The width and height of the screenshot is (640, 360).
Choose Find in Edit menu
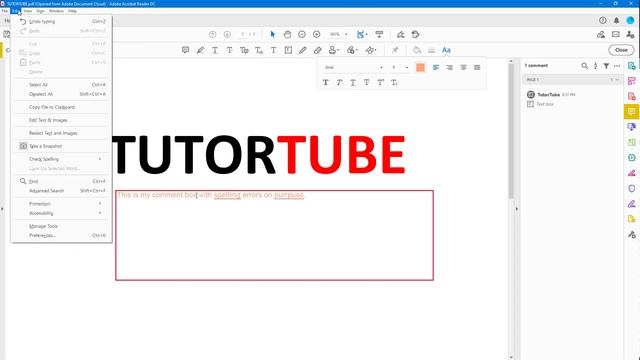coord(62,181)
